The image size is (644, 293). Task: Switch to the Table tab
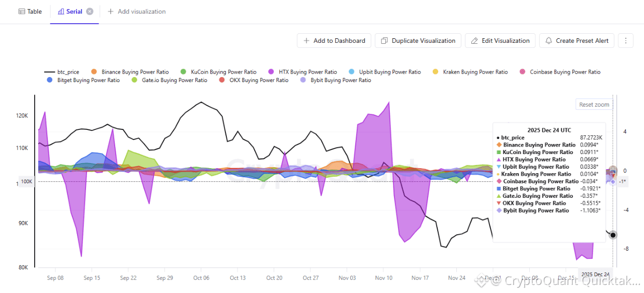pos(30,12)
